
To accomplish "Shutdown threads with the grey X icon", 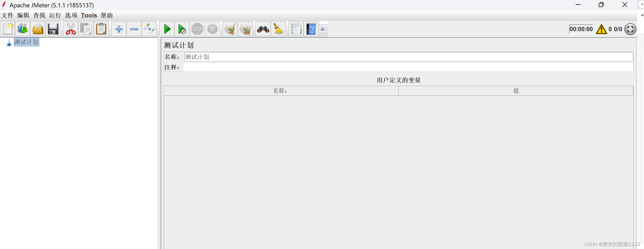I will [213, 29].
